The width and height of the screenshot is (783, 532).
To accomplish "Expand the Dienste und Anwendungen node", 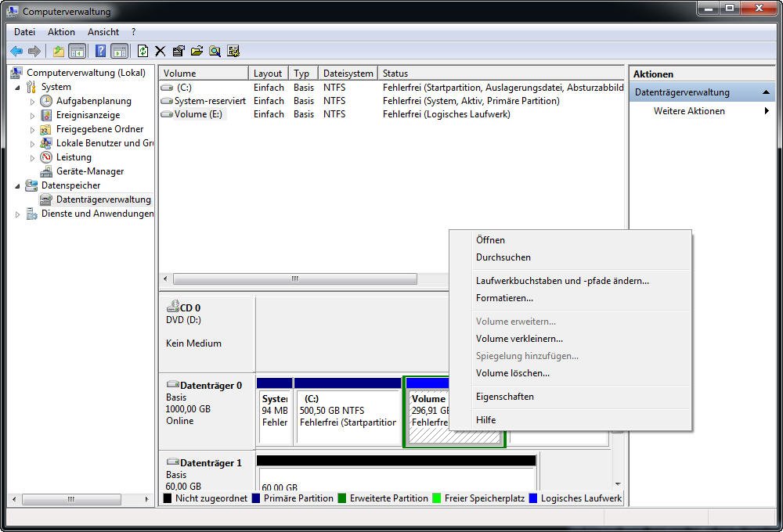I will click(x=17, y=214).
